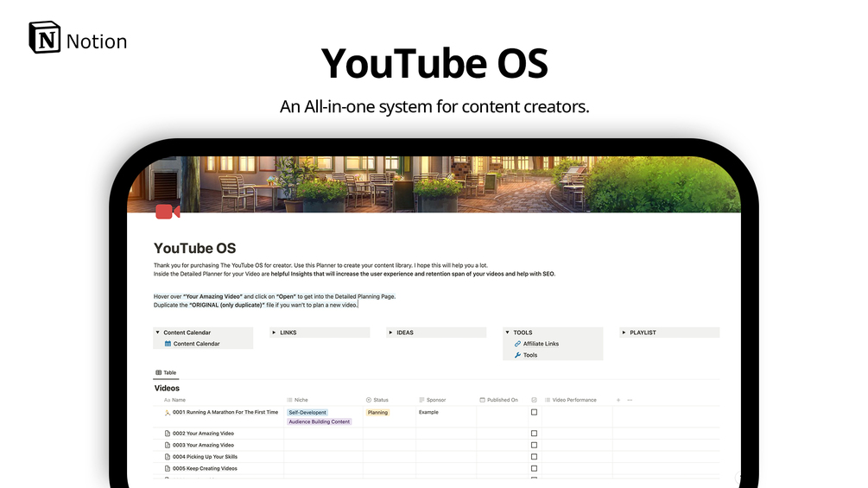The image size is (868, 488).
Task: Click the checkbox column header icon
Action: (535, 400)
